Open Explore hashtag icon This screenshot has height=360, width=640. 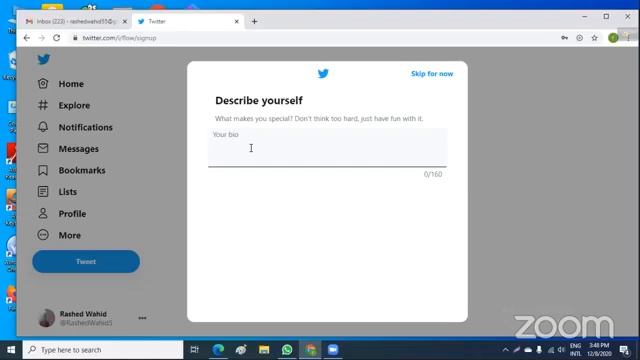[x=43, y=105]
